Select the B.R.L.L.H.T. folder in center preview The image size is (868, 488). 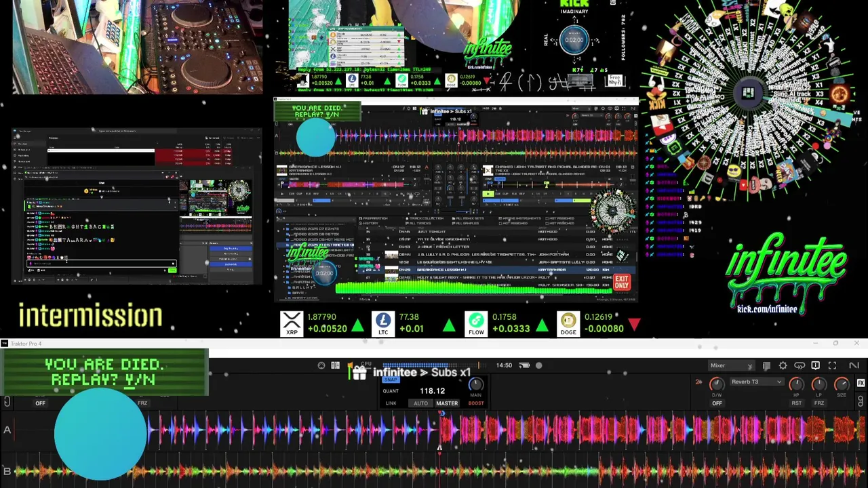click(304, 287)
